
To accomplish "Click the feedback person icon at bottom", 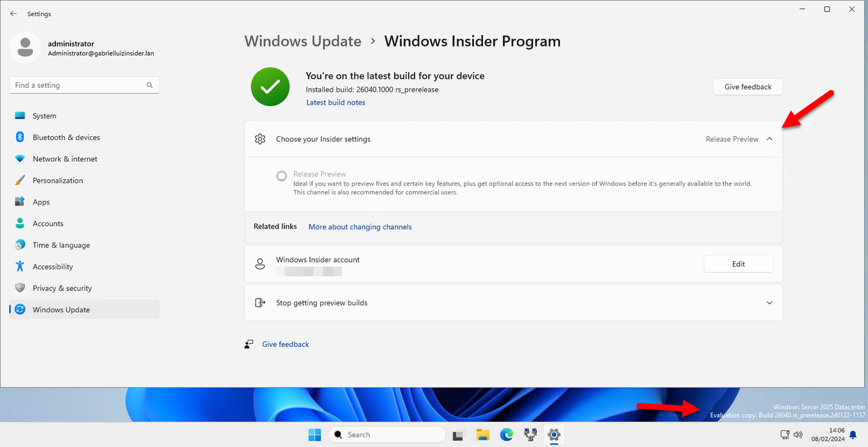I will tap(249, 344).
